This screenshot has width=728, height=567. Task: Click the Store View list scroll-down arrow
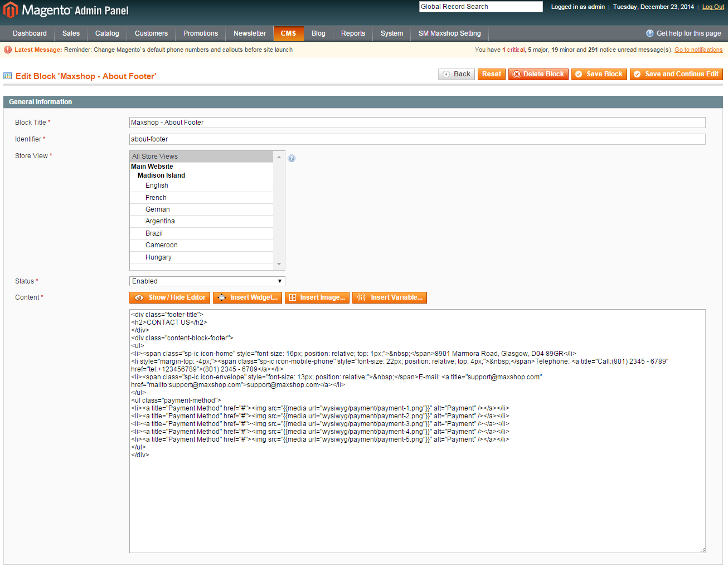pyautogui.click(x=279, y=264)
